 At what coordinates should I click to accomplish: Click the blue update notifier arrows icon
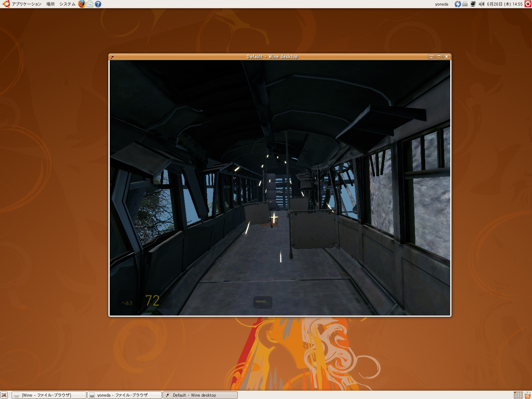[x=458, y=4]
